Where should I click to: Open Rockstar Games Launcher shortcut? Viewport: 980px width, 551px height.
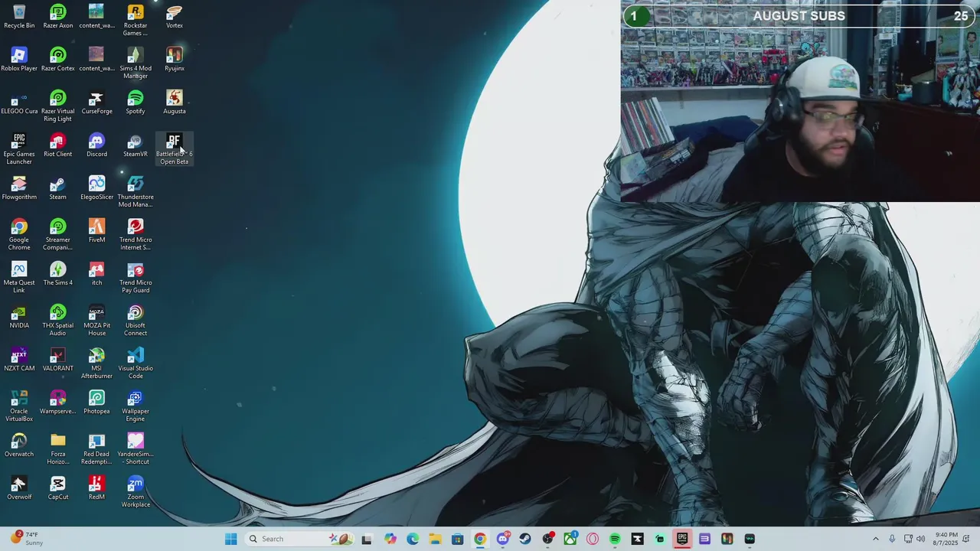136,20
